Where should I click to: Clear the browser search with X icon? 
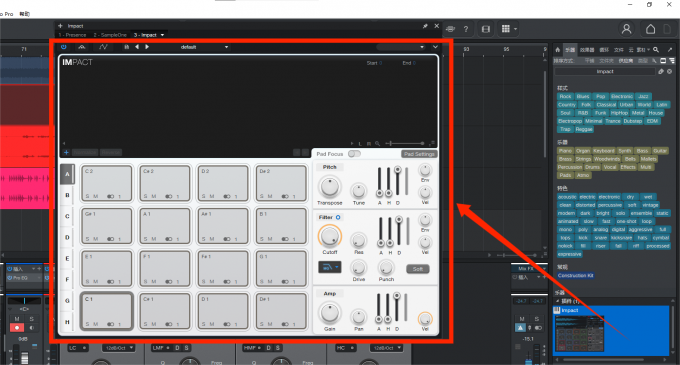[x=670, y=72]
